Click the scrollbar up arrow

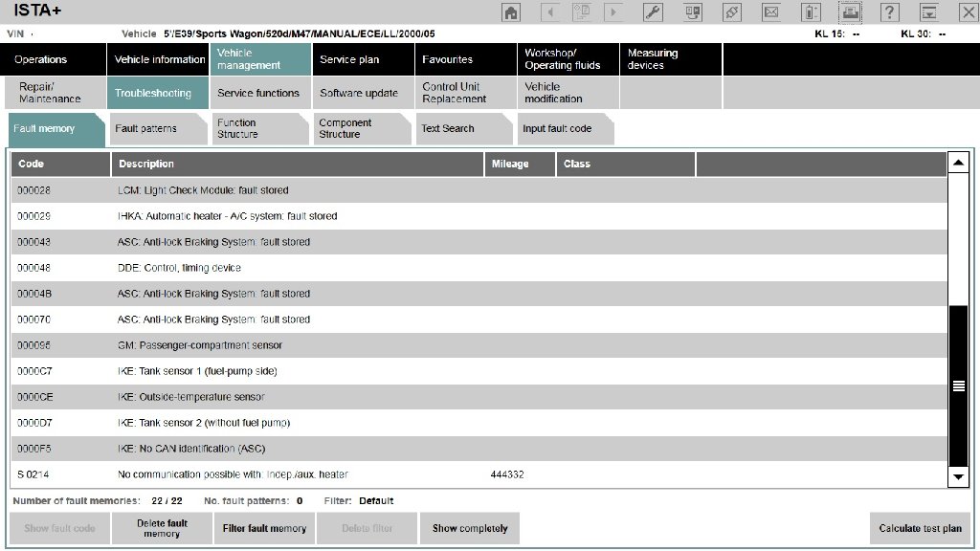pyautogui.click(x=958, y=163)
